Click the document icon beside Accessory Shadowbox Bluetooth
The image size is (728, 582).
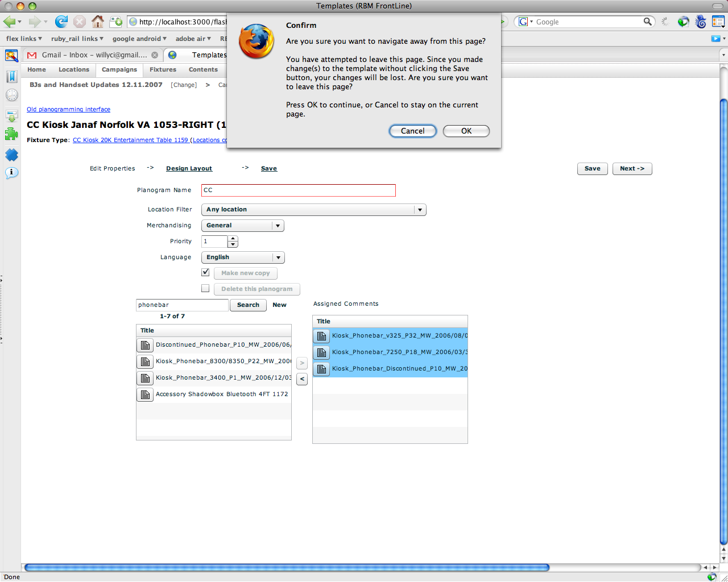point(144,394)
